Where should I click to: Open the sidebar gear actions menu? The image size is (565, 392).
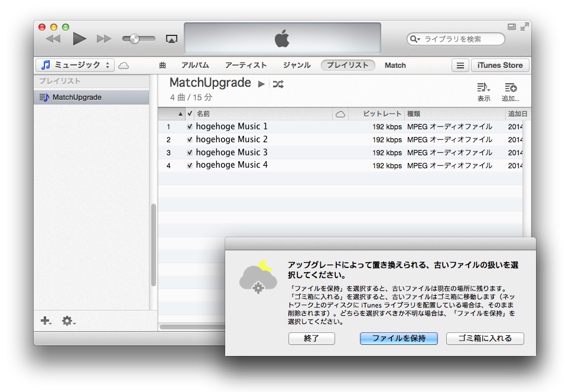pos(68,321)
